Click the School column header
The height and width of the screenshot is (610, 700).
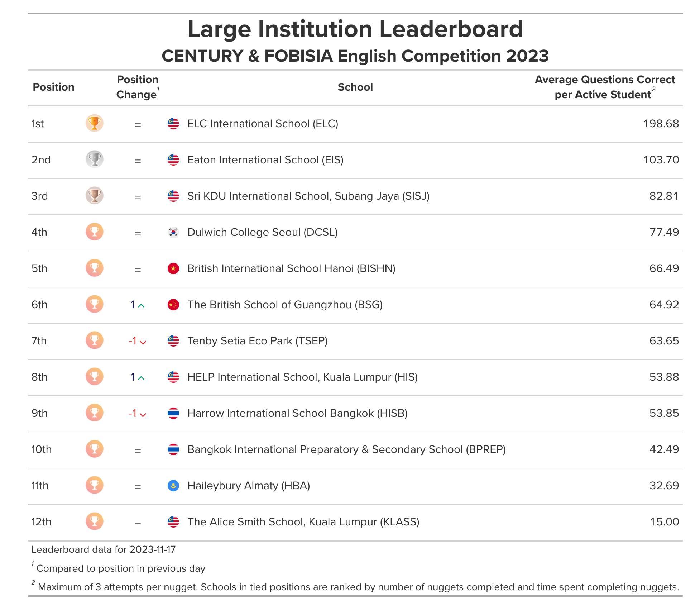click(x=355, y=87)
